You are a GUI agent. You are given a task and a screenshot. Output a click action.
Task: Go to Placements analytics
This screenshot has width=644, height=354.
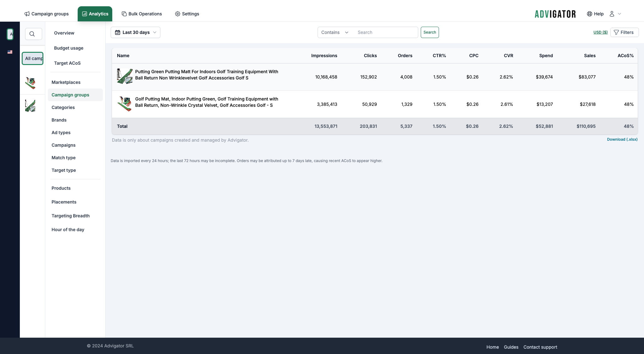click(64, 202)
